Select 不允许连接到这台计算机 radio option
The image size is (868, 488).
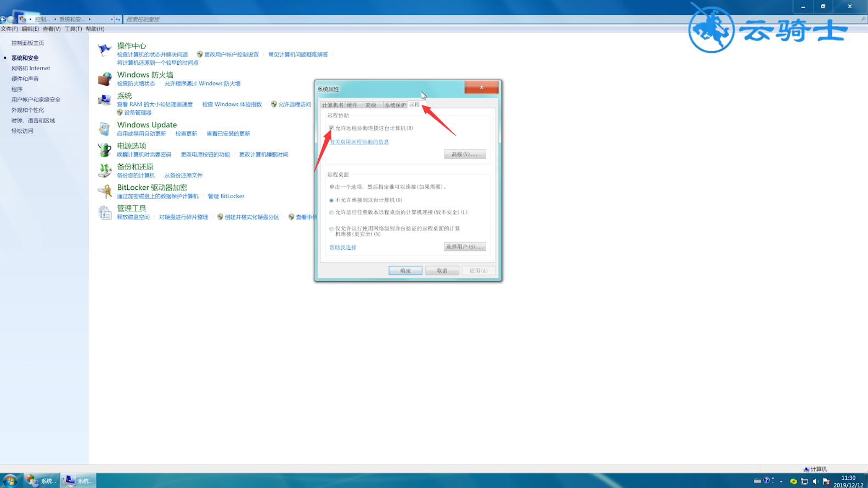click(x=331, y=200)
